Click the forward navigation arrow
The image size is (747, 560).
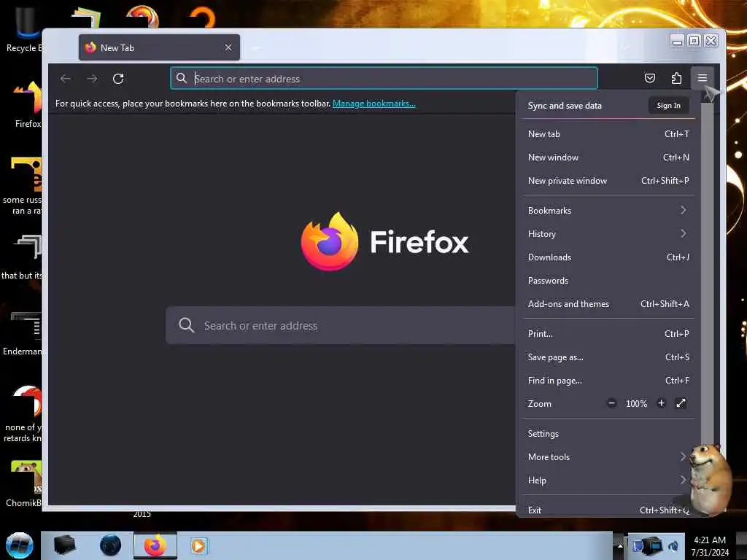93,79
